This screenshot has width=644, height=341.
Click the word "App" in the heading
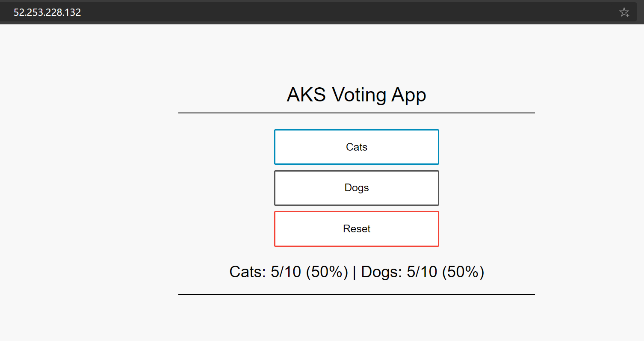(x=409, y=95)
